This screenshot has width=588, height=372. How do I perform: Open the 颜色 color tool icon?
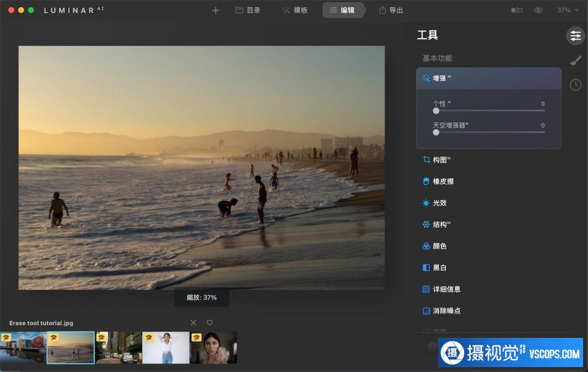(x=426, y=246)
